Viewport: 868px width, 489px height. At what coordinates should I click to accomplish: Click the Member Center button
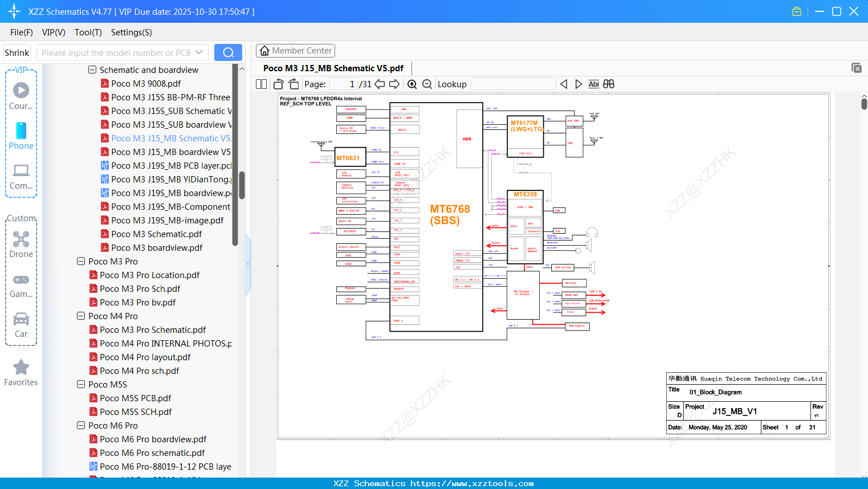point(295,50)
